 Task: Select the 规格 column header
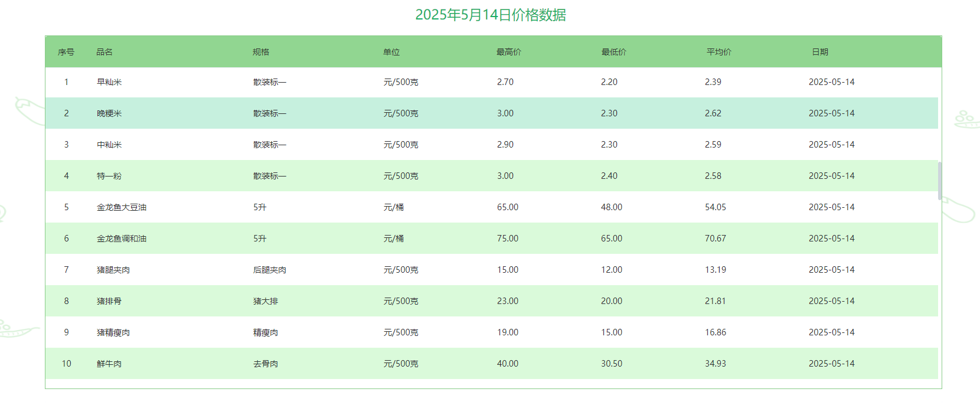coord(261,52)
